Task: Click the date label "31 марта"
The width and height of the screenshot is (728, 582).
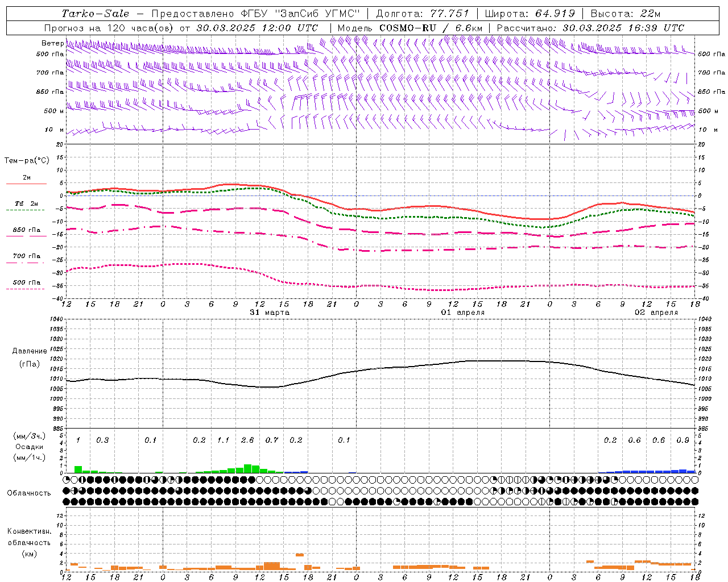Action: click(x=270, y=313)
